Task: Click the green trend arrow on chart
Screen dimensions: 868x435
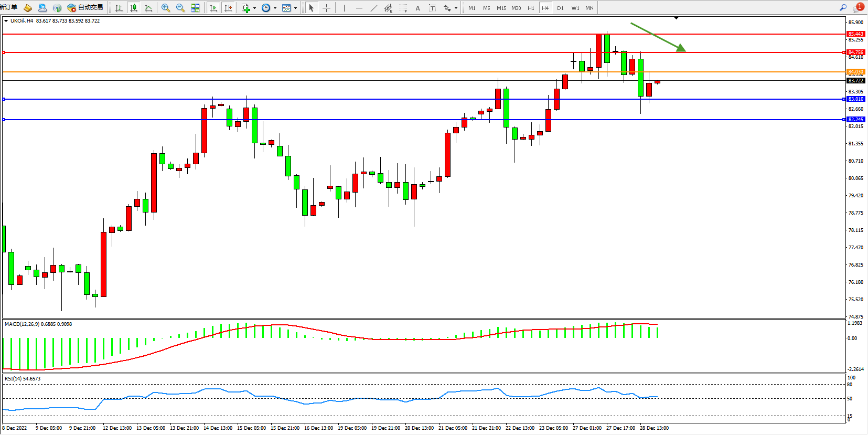Action: pyautogui.click(x=658, y=37)
